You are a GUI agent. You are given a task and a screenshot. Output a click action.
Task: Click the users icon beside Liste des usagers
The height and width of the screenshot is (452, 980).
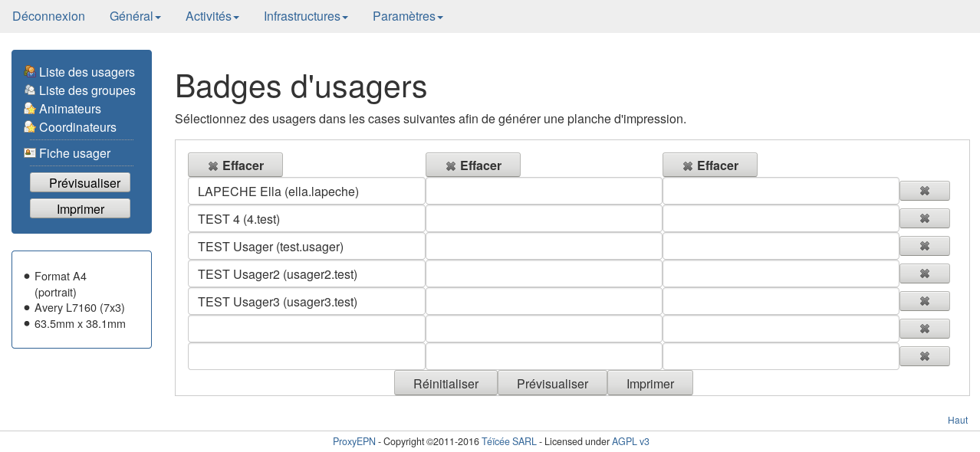pyautogui.click(x=30, y=72)
